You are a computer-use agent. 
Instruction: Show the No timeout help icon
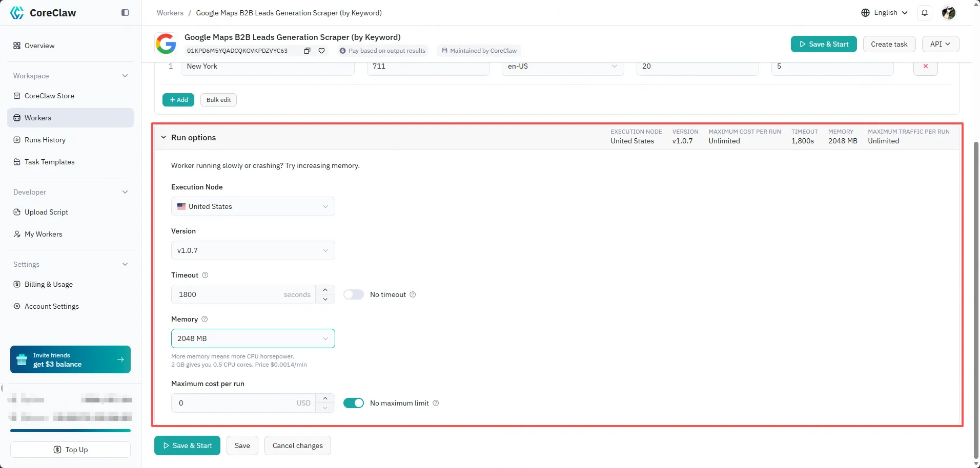coord(413,294)
